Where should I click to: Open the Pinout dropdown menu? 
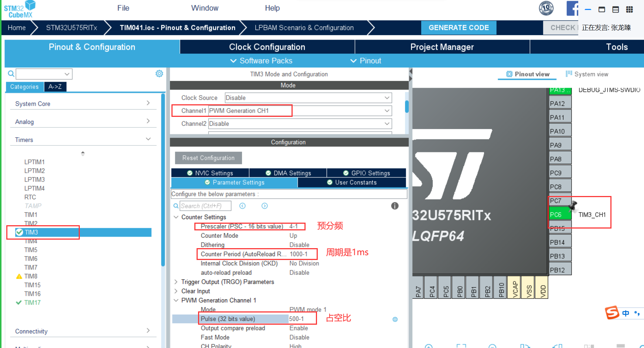point(366,61)
